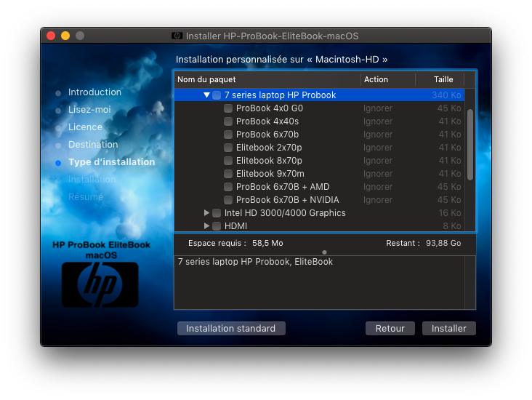This screenshot has height=400, width=532.
Task: Select the Licence step in sidebar
Action: (x=85, y=127)
